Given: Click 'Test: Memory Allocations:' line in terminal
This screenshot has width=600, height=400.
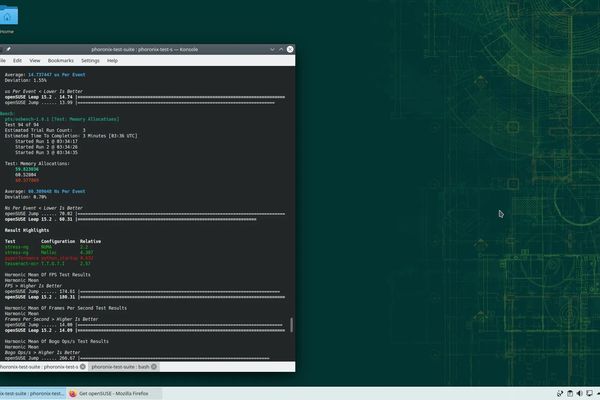Looking at the screenshot, I should pos(37,163).
